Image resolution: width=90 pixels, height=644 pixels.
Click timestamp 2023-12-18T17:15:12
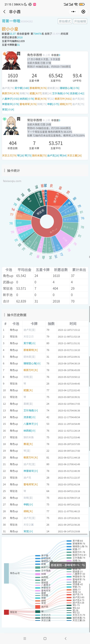pos(69,330)
